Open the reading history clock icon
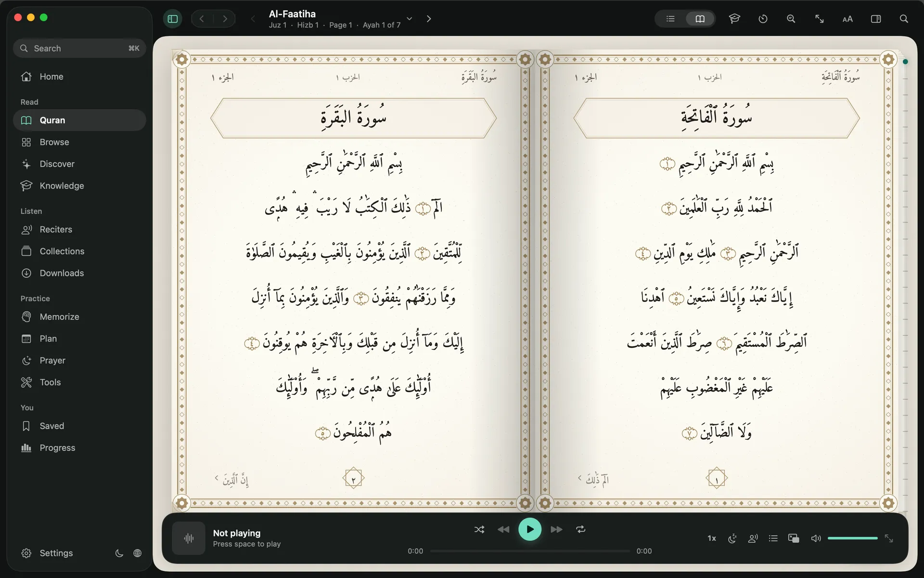This screenshot has width=924, height=578. 763,19
